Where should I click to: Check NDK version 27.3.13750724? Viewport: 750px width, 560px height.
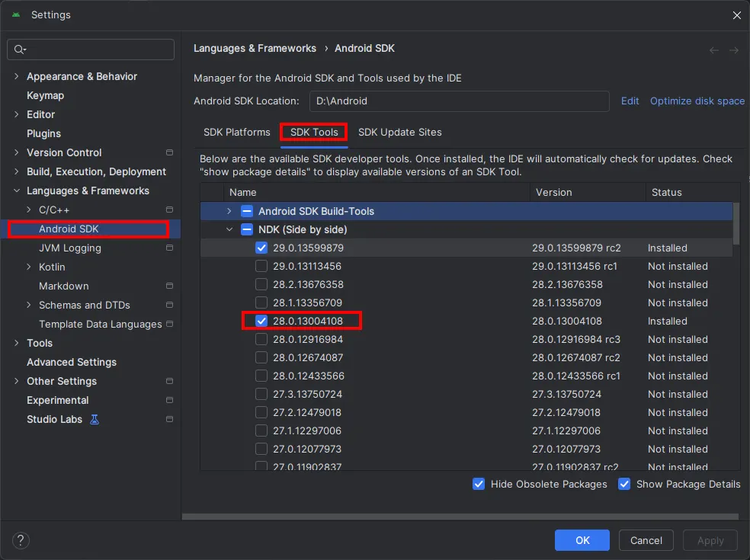[261, 394]
